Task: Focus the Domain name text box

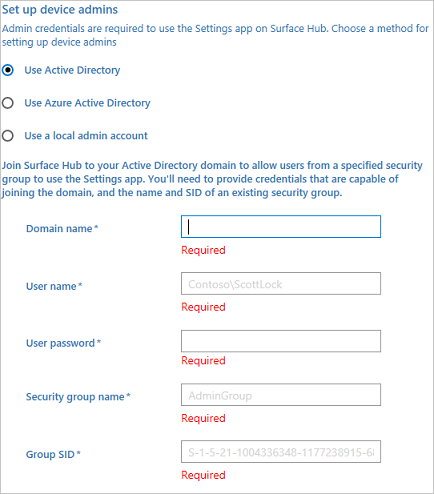Action: (281, 227)
